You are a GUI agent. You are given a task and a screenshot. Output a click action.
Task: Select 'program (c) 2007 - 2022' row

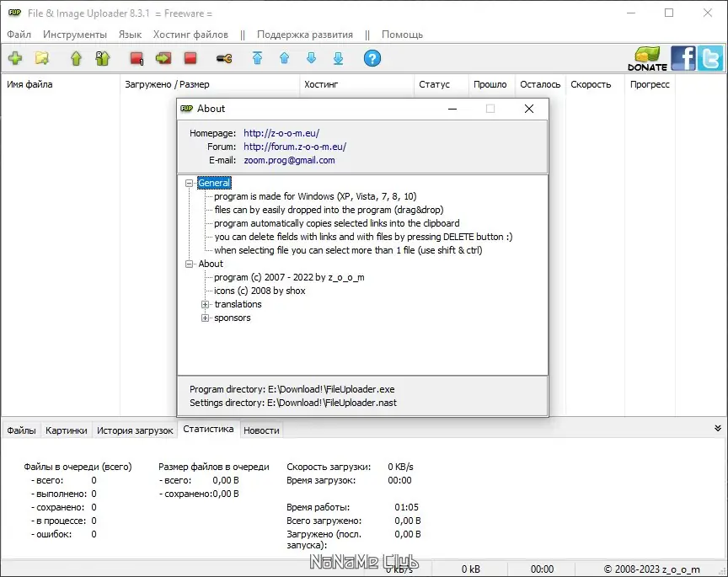[289, 277]
